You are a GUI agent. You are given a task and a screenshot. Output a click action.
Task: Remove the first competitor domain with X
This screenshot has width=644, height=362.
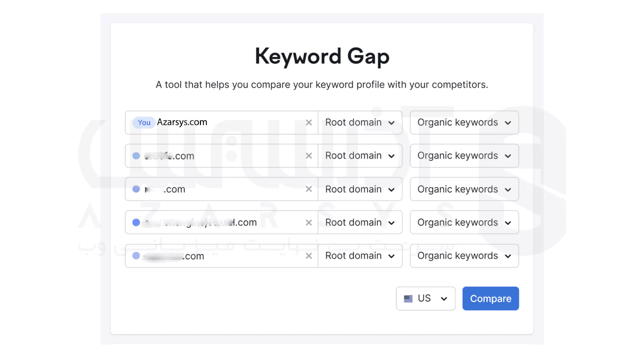point(309,156)
